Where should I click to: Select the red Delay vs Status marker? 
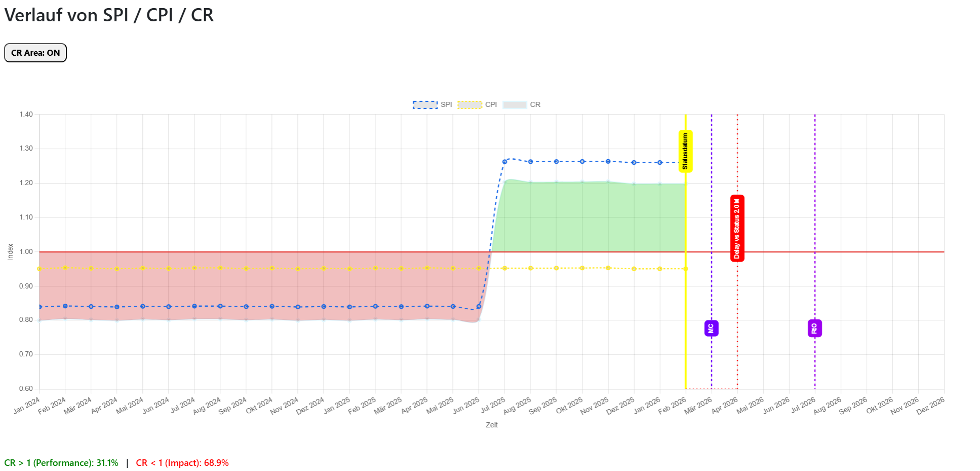click(x=737, y=228)
